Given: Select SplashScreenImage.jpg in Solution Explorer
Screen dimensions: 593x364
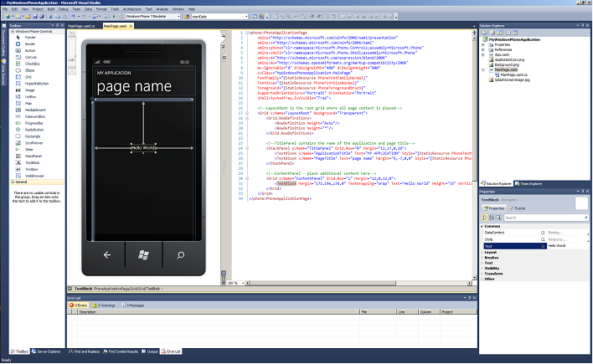Looking at the screenshot, I should (512, 80).
